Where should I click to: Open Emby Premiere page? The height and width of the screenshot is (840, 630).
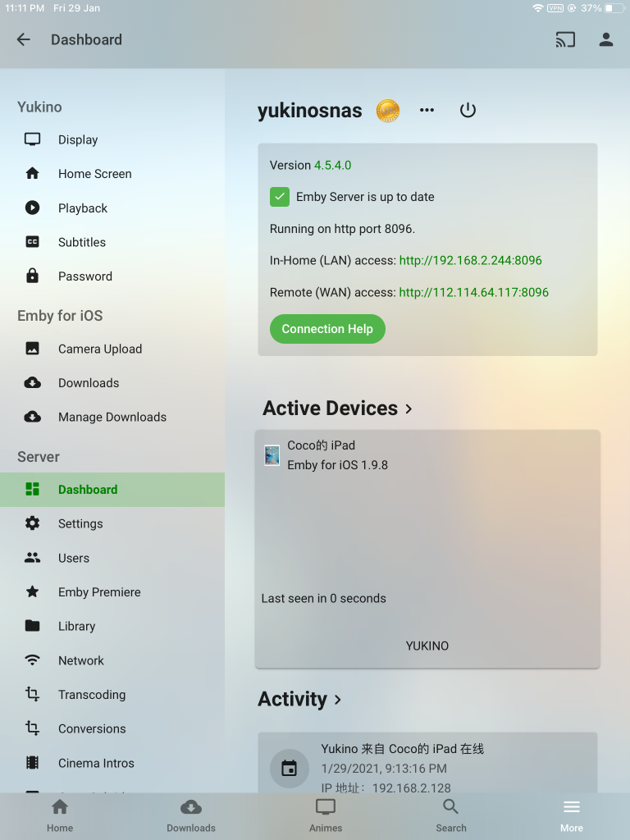[112, 592]
